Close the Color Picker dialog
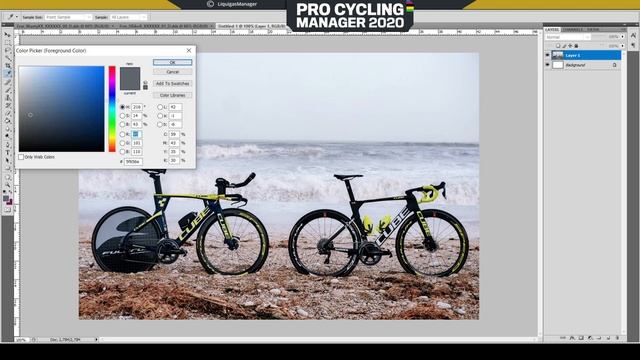Image resolution: width=640 pixels, height=360 pixels. point(189,51)
